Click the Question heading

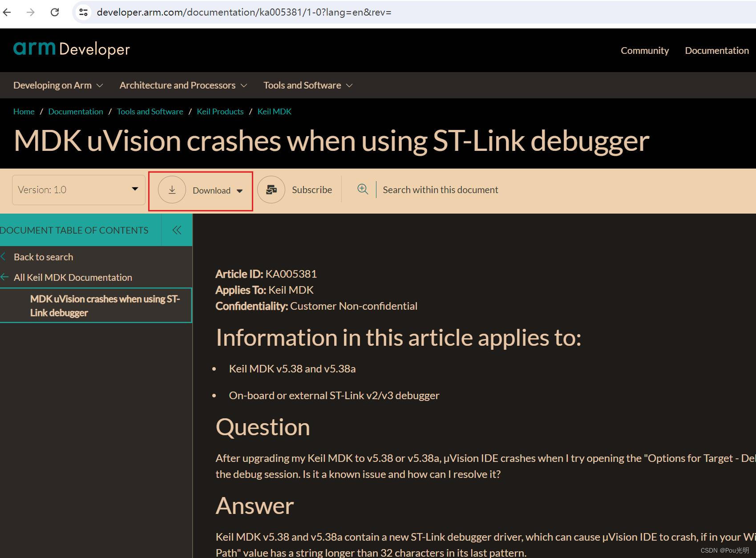(x=263, y=427)
